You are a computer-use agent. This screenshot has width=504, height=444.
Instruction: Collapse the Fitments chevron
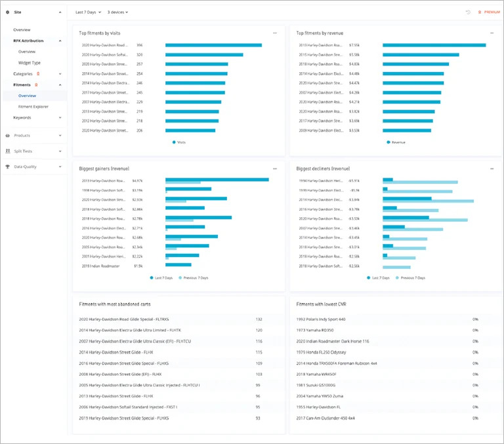tap(60, 85)
